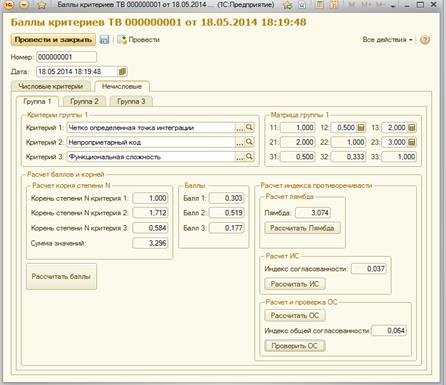Click Рассчитать баллы button
Screen dimensions: 446x385
click(61, 276)
